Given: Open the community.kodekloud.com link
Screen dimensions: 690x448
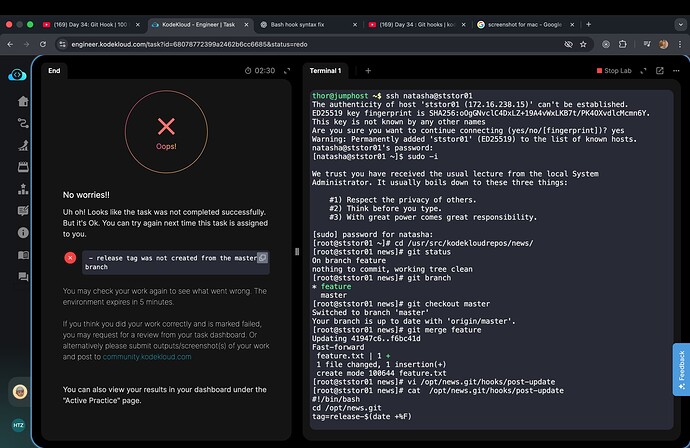Looking at the screenshot, I should 147,357.
